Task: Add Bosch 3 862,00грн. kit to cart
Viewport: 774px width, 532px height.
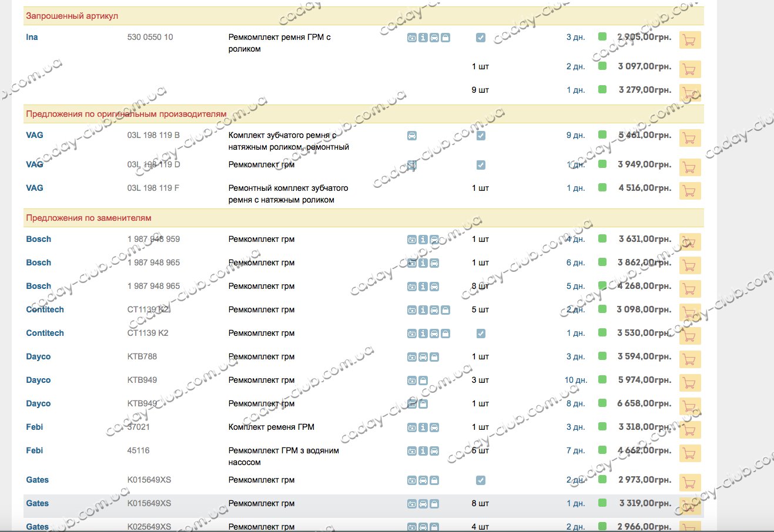Action: click(690, 265)
